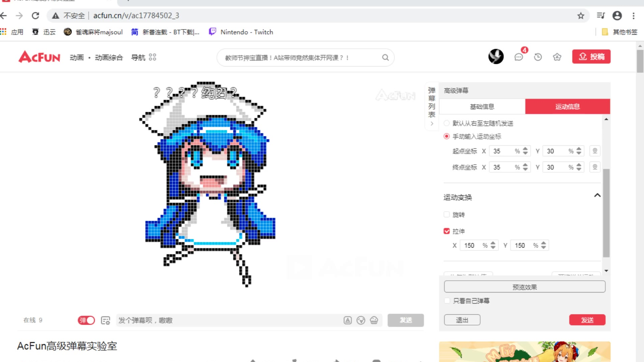
Task: Collapse the 运动变换 section chevron
Action: pyautogui.click(x=597, y=195)
